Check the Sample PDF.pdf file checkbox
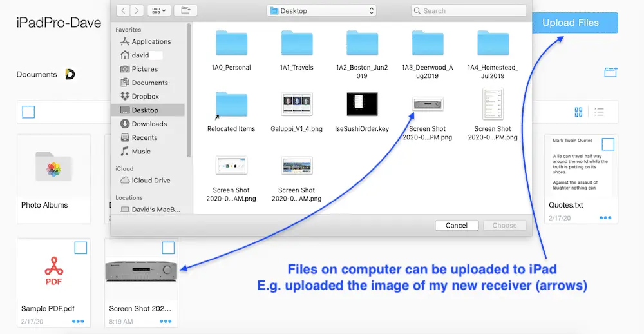This screenshot has height=334, width=644. point(80,248)
